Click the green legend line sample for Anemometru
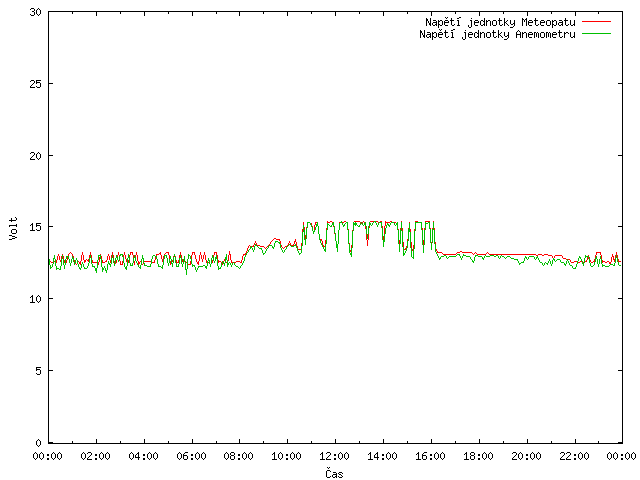This screenshot has height=480, width=640. (x=596, y=34)
